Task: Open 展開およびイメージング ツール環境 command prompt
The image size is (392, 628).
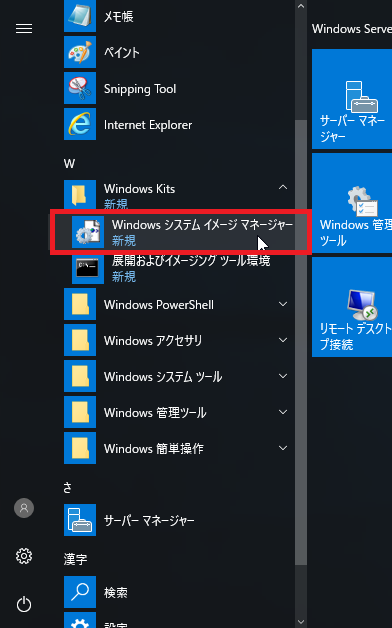Action: tap(179, 268)
